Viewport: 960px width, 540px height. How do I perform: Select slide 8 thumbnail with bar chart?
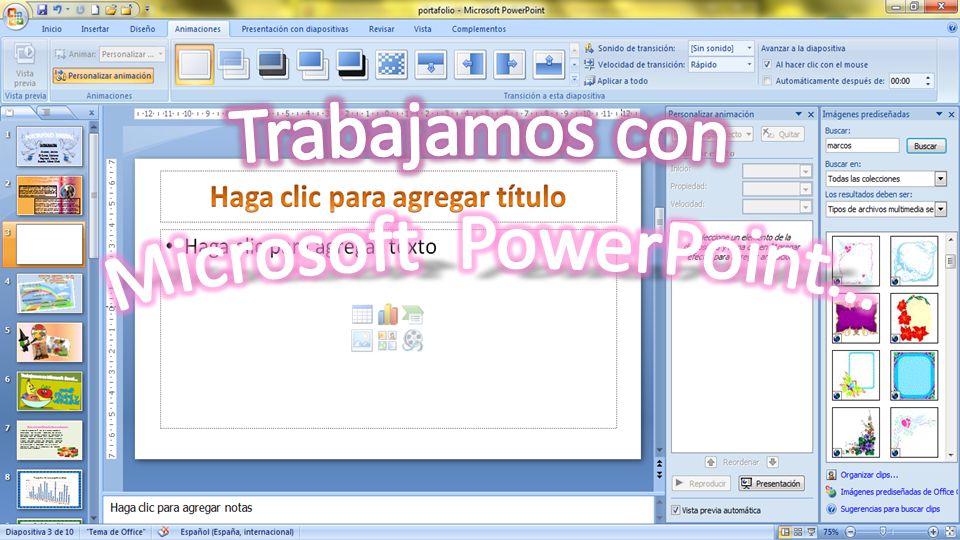coord(50,489)
